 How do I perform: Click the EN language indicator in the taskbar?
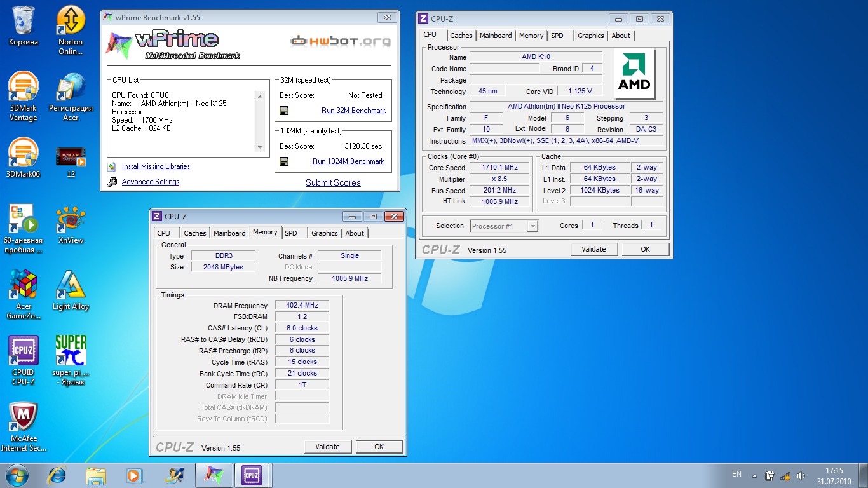[x=736, y=474]
